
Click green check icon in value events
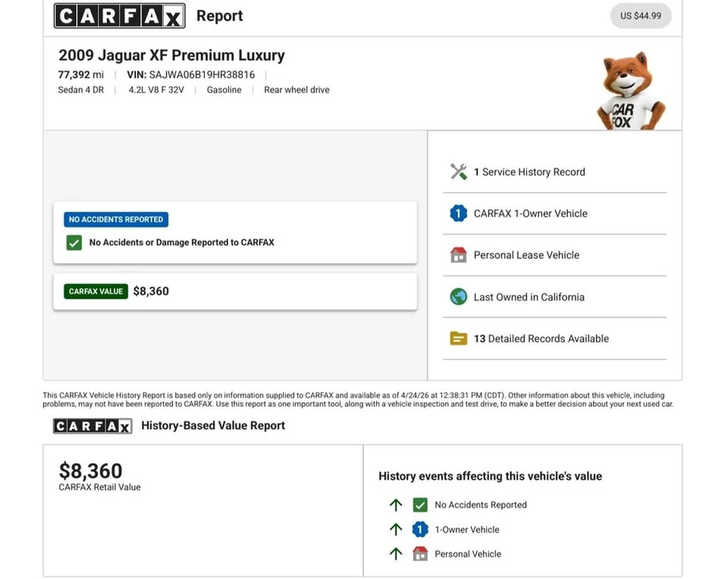point(420,505)
